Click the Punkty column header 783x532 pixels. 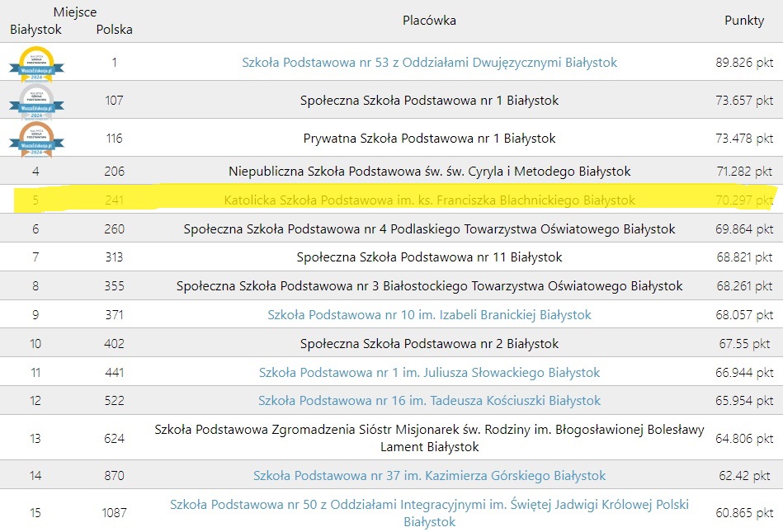(743, 21)
